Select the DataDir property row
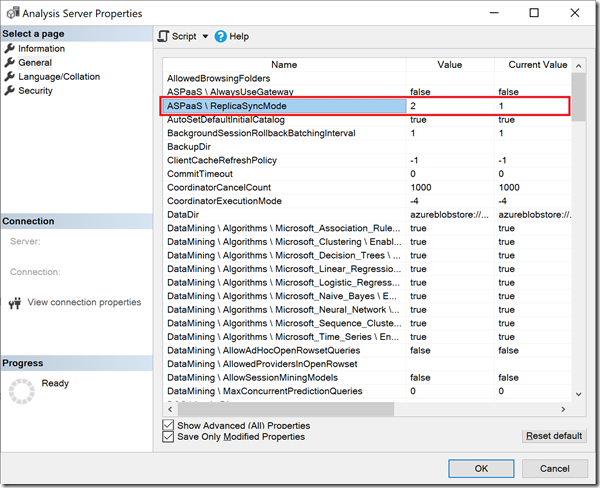Viewport: 600px width, 488px height. pyautogui.click(x=367, y=215)
